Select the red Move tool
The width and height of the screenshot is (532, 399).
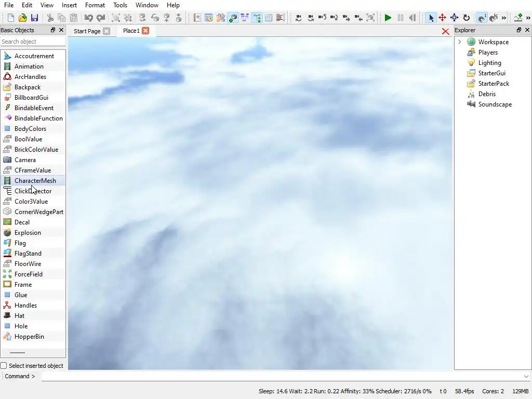click(x=443, y=18)
